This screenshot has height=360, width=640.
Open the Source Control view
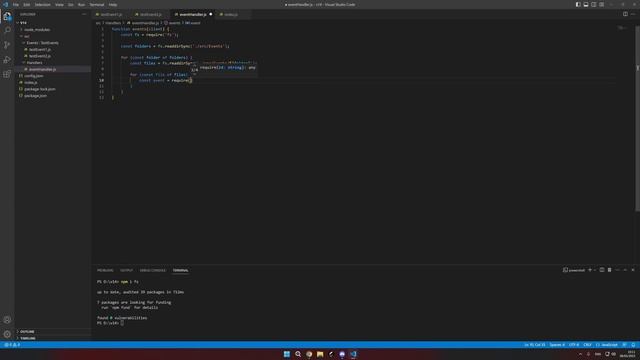coord(7,45)
